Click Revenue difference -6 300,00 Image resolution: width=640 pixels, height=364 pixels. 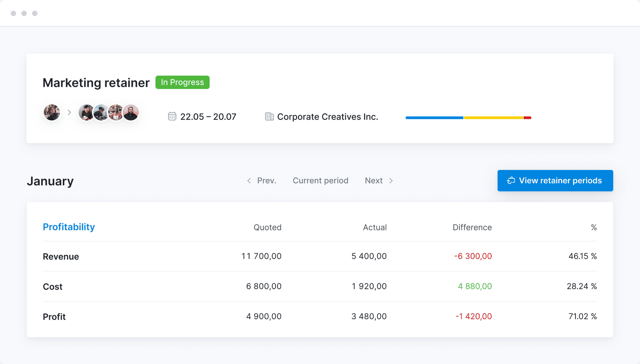[473, 256]
